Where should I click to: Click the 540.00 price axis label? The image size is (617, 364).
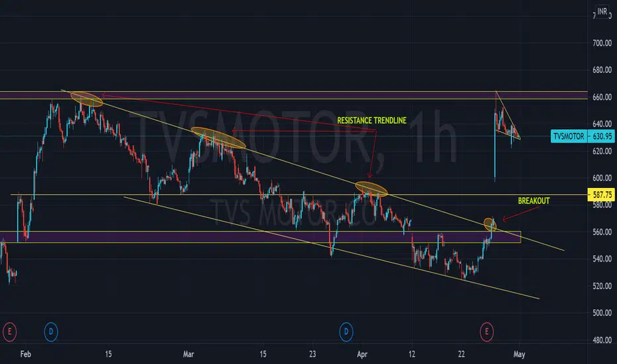click(x=602, y=259)
